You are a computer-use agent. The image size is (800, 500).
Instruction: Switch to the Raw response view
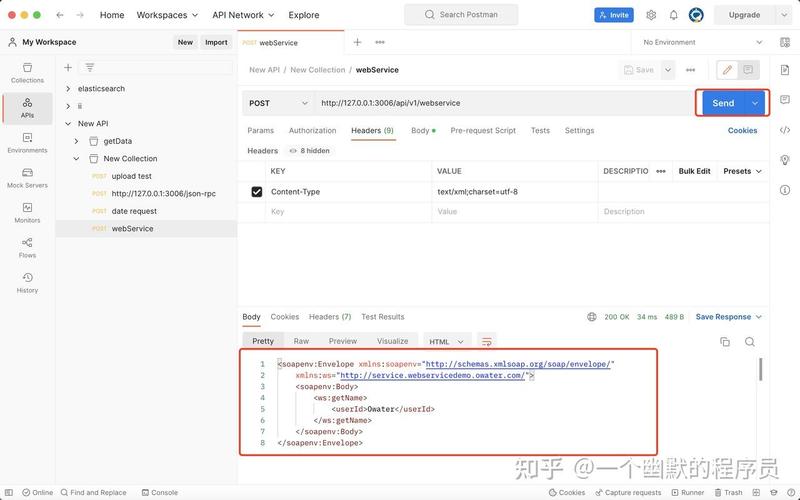pyautogui.click(x=301, y=341)
